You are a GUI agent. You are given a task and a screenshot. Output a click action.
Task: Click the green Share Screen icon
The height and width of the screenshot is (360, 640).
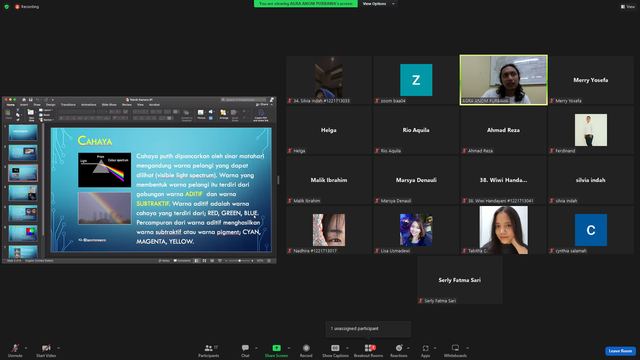click(x=276, y=348)
